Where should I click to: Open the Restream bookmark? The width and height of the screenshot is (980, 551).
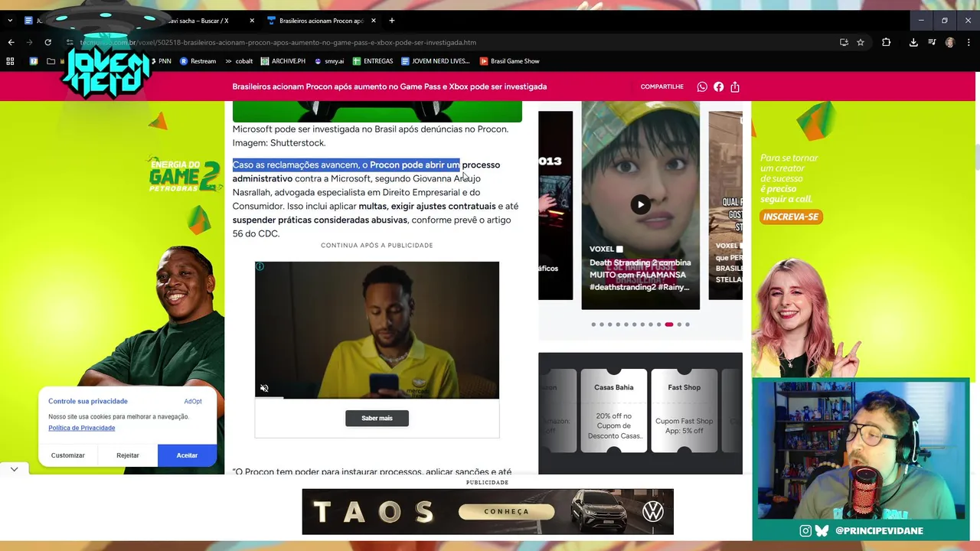[198, 61]
